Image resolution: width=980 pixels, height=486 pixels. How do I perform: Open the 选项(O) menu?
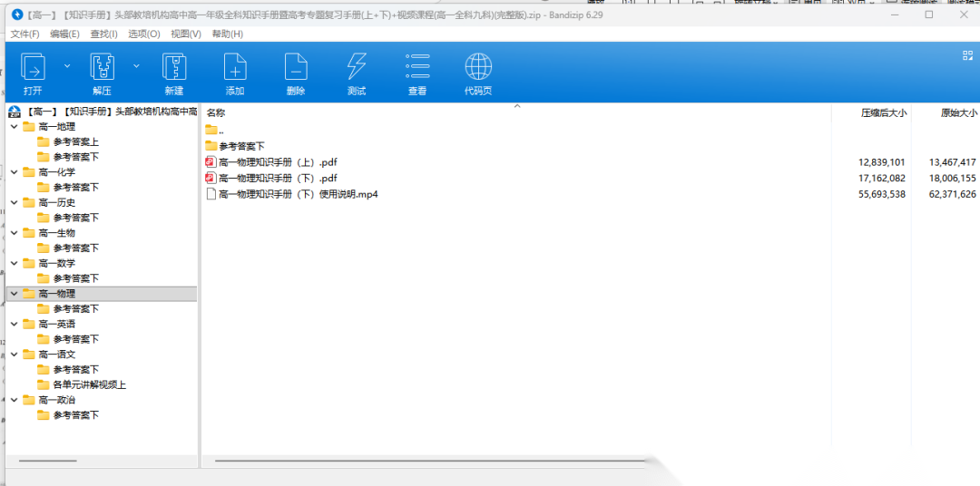coord(143,34)
